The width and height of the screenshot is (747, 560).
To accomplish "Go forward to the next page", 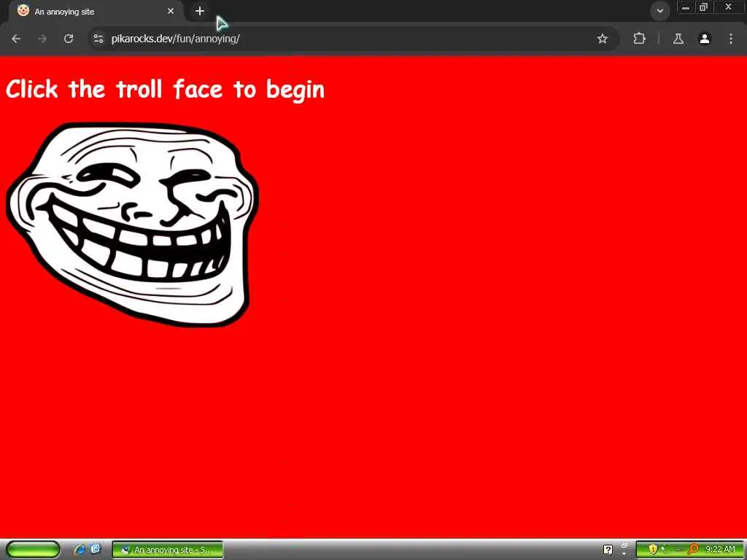I will click(42, 39).
